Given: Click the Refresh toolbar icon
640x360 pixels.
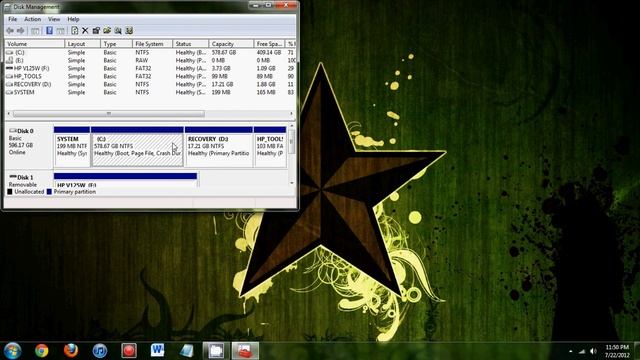Looking at the screenshot, I should (75, 31).
